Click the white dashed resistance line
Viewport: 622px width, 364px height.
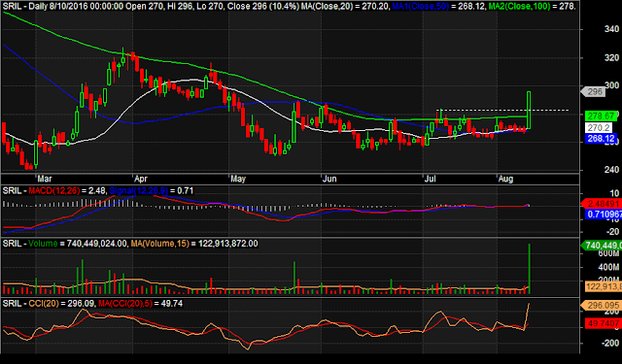[502, 110]
